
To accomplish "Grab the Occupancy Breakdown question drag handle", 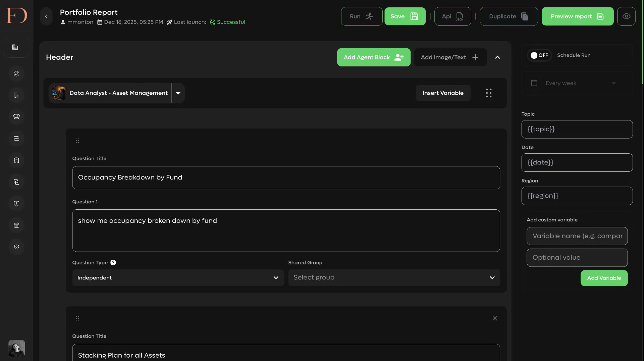I will point(78,141).
